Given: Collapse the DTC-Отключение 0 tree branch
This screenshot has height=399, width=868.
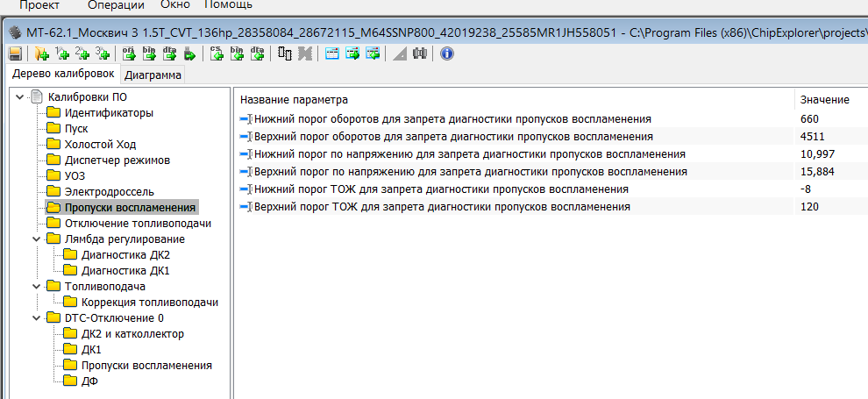Looking at the screenshot, I should point(36,318).
